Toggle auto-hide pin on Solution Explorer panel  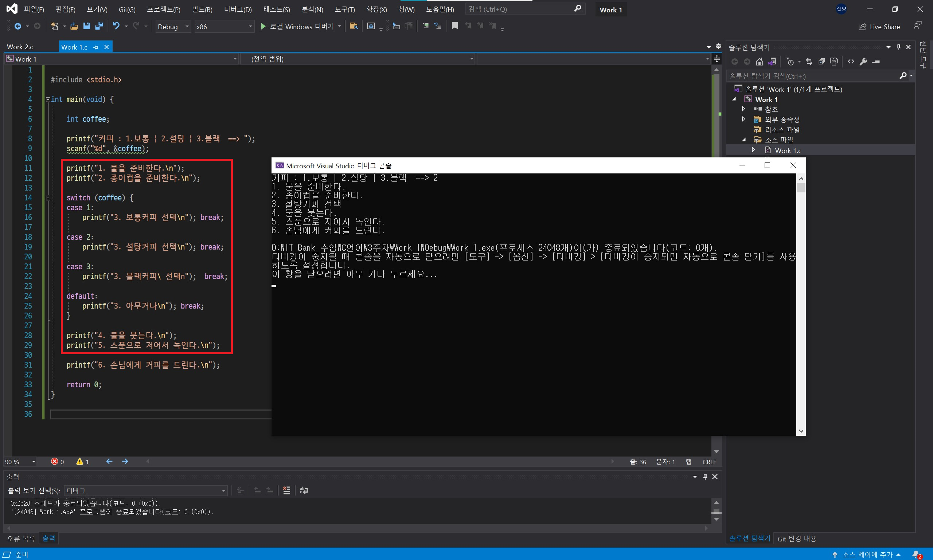[x=899, y=47]
